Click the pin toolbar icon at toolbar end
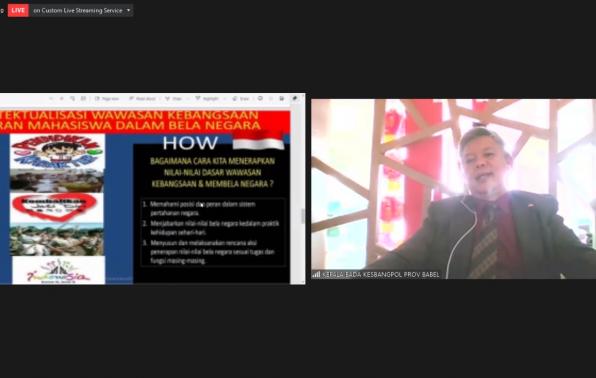This screenshot has height=378, width=596. click(295, 98)
